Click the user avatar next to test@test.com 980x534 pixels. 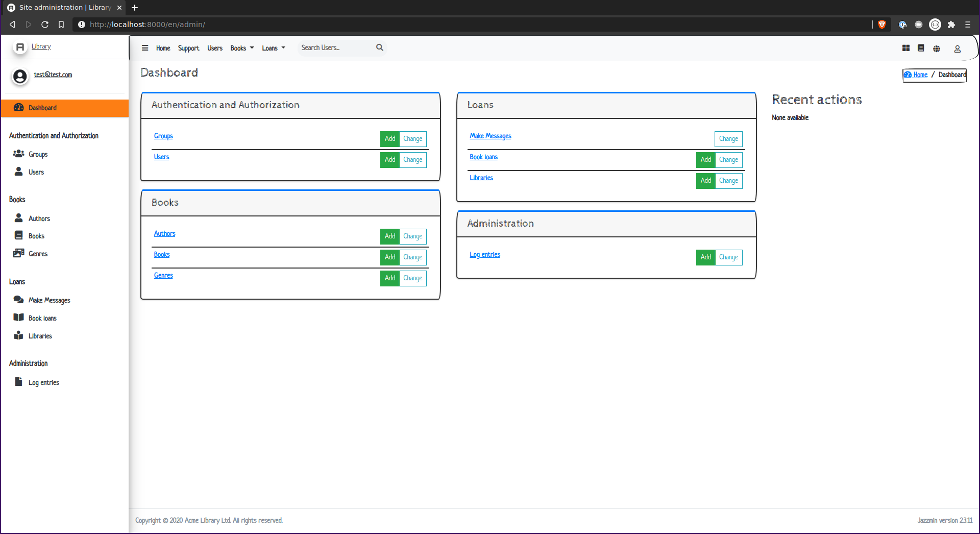coord(20,77)
